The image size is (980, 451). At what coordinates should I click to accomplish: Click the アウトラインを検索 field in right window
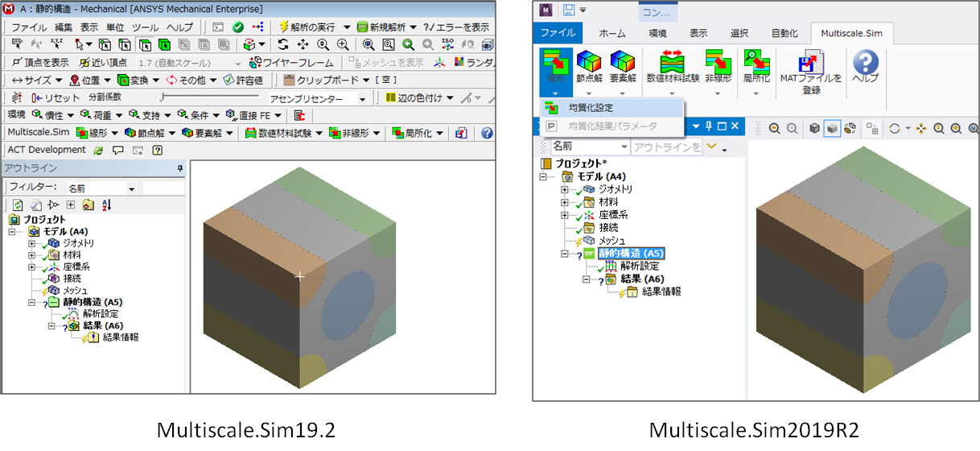666,147
